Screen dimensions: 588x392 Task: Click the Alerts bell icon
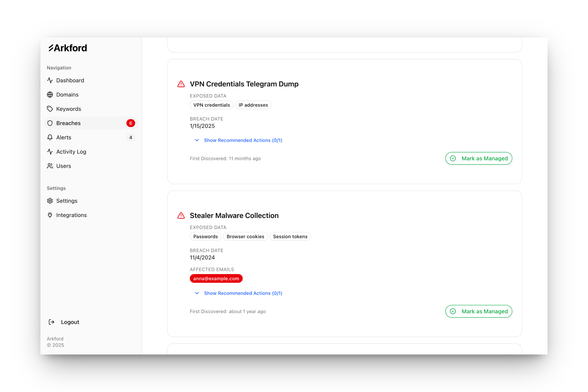[50, 138]
